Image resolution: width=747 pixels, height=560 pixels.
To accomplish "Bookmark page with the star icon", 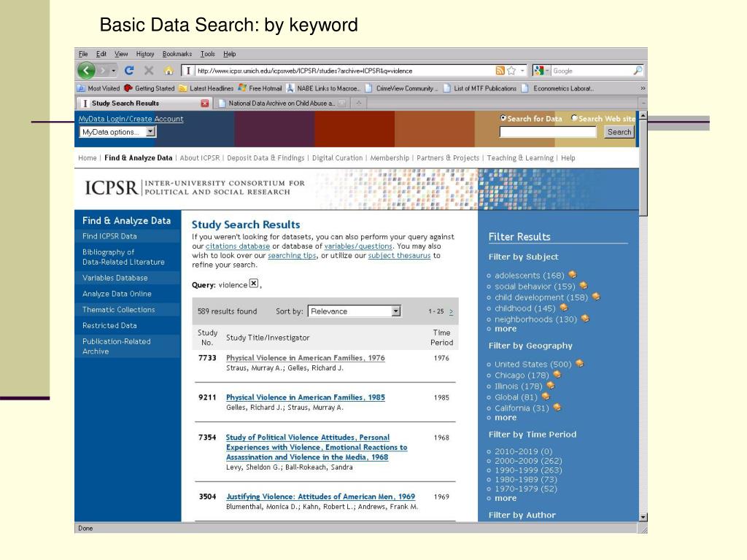I will click(511, 71).
